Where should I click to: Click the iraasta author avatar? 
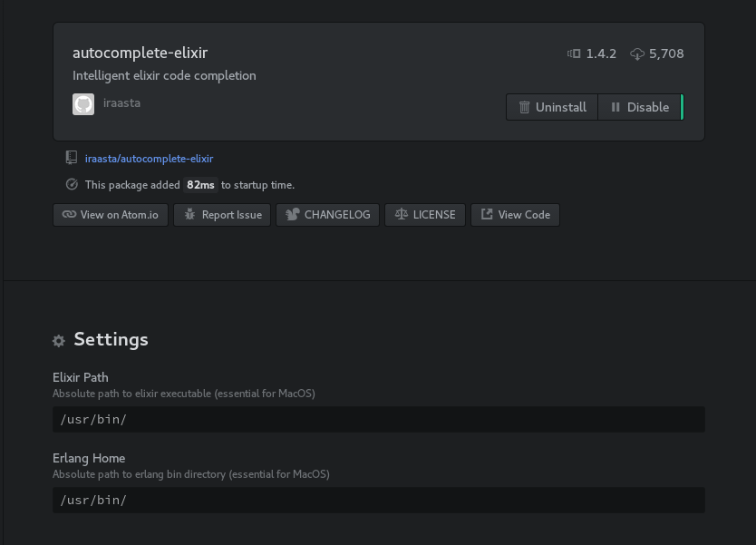pyautogui.click(x=83, y=104)
